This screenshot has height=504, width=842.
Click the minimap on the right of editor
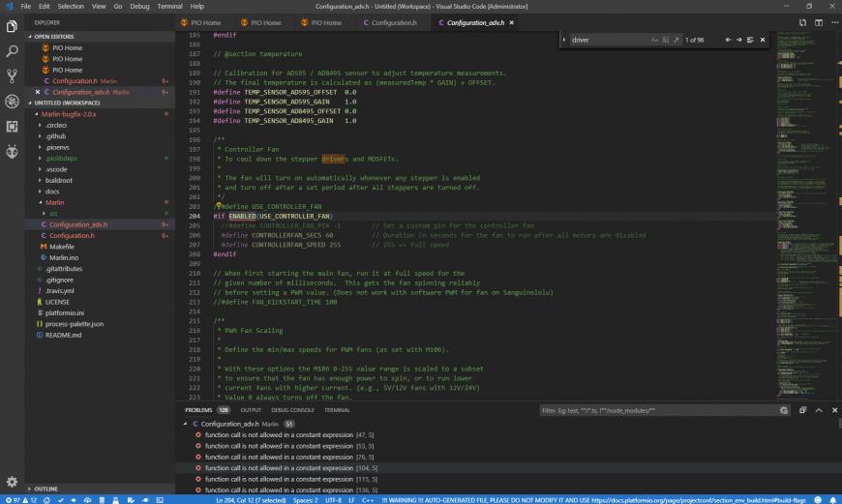point(807,215)
